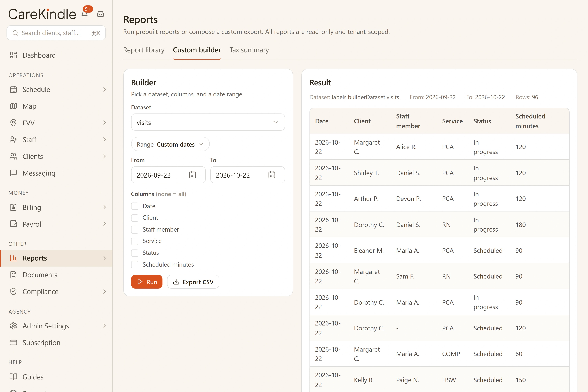
Task: Click the From date field 2026-09-22
Action: click(168, 175)
